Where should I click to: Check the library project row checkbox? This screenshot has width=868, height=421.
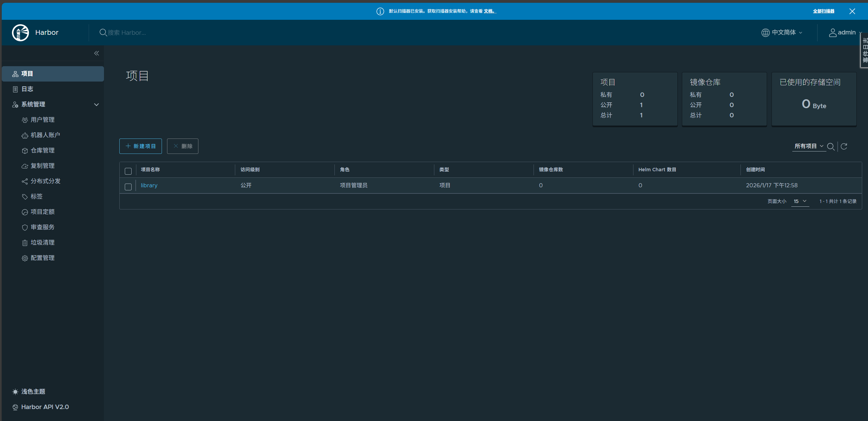tap(128, 187)
